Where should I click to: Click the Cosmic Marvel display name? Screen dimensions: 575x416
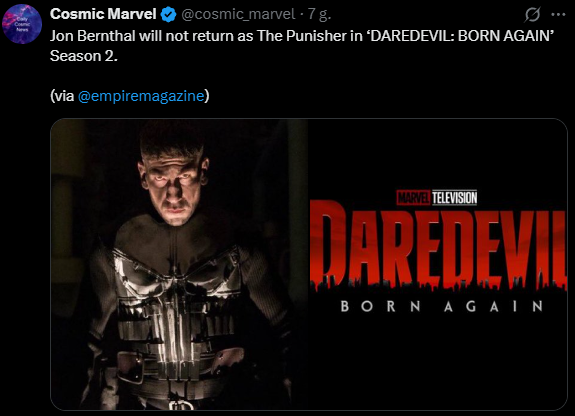point(103,14)
